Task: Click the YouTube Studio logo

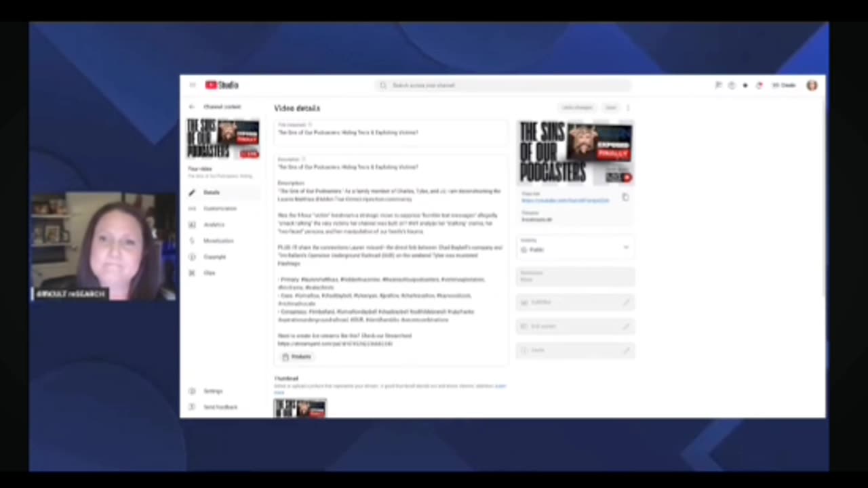Action: pos(222,85)
